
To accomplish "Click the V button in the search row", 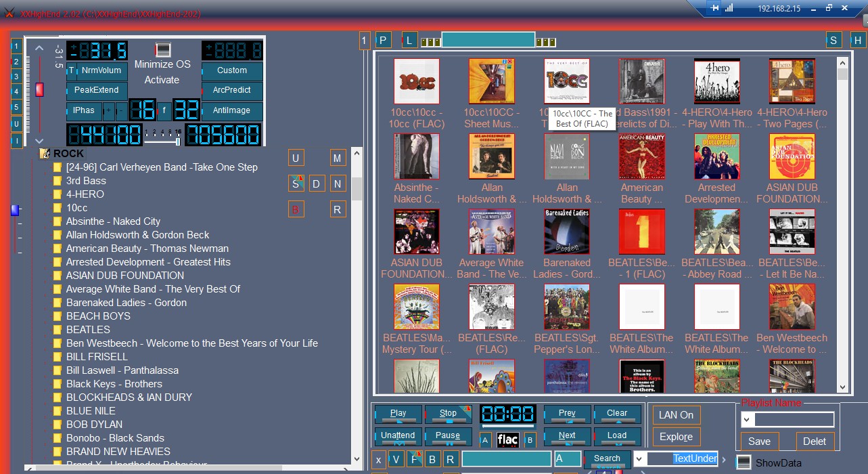I will (x=396, y=459).
